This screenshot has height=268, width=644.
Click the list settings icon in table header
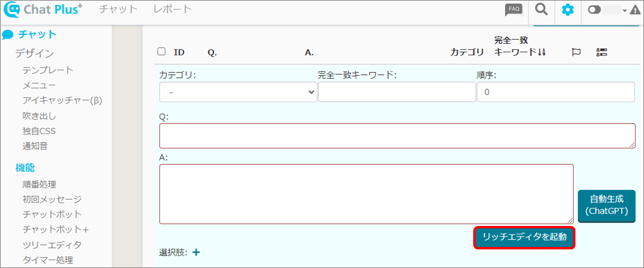pyautogui.click(x=601, y=52)
